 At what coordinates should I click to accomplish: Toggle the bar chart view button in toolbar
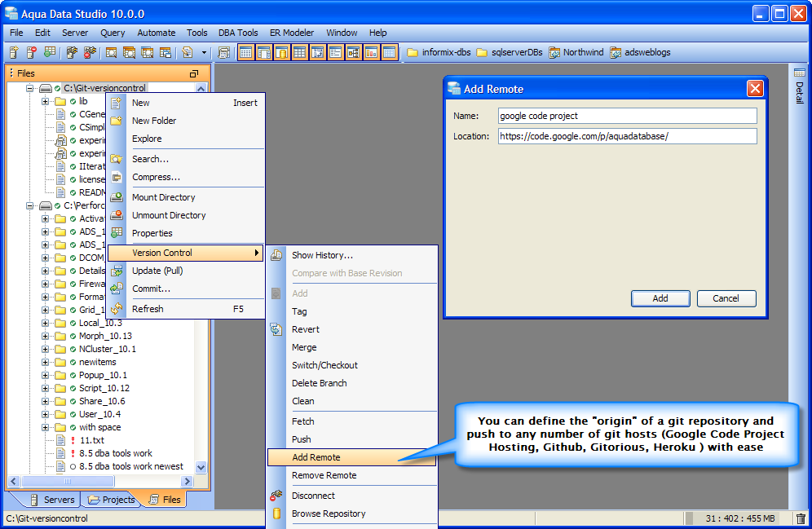[371, 52]
